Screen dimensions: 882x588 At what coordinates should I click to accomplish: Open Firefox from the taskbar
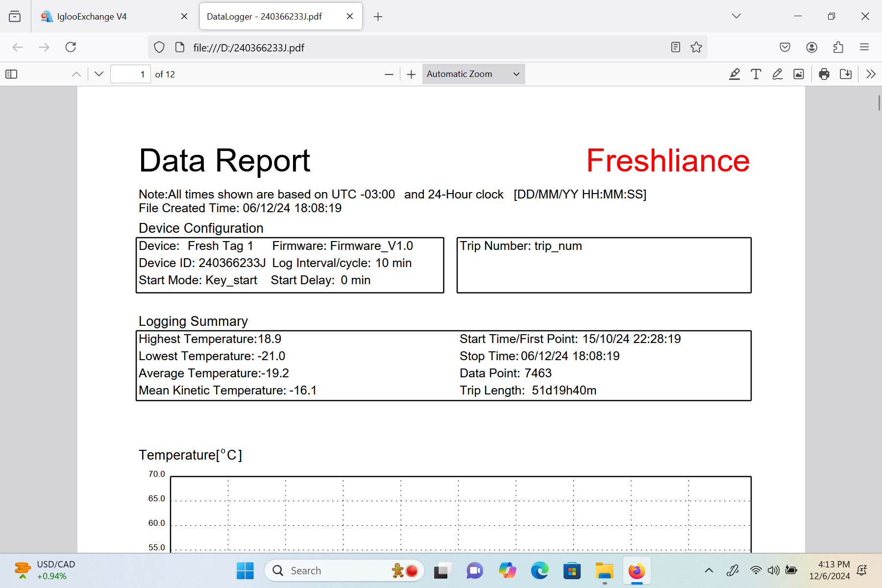click(x=637, y=571)
